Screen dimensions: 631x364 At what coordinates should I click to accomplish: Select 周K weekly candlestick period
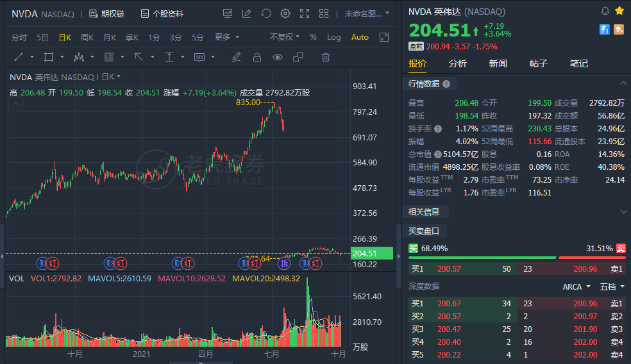click(87, 37)
